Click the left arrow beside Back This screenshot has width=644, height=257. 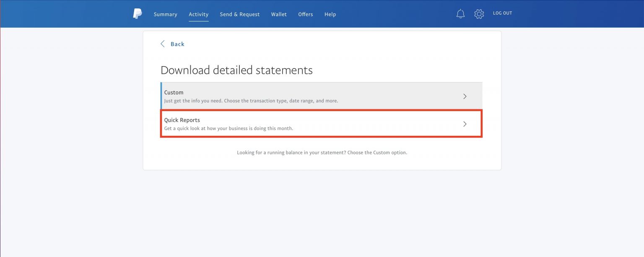[x=163, y=44]
